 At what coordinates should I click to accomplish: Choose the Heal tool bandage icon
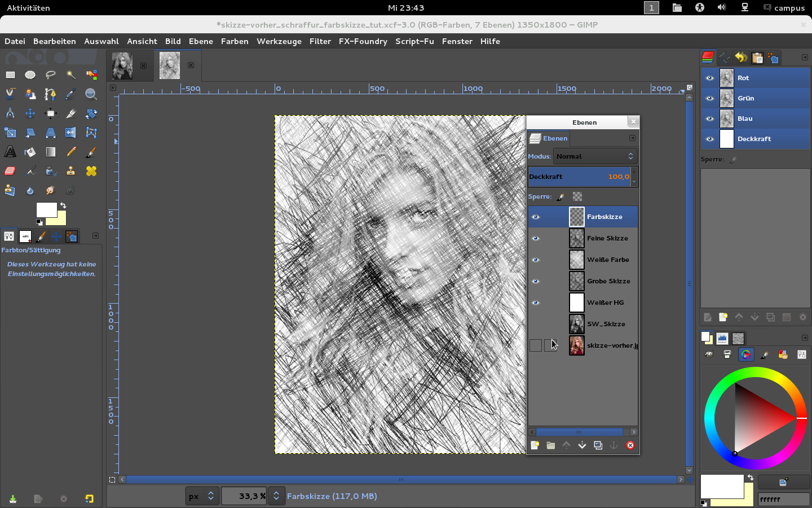(91, 171)
